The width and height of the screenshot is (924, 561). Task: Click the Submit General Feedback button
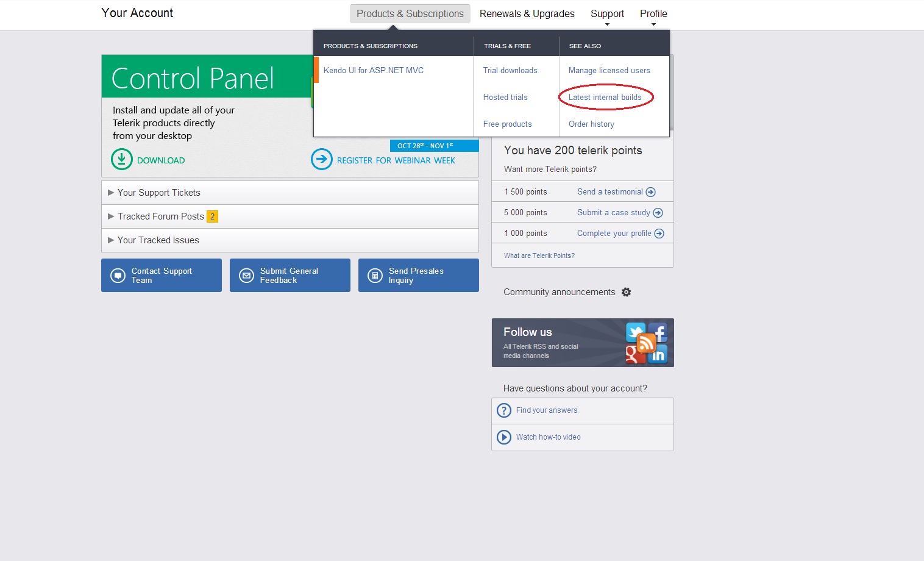(x=290, y=276)
